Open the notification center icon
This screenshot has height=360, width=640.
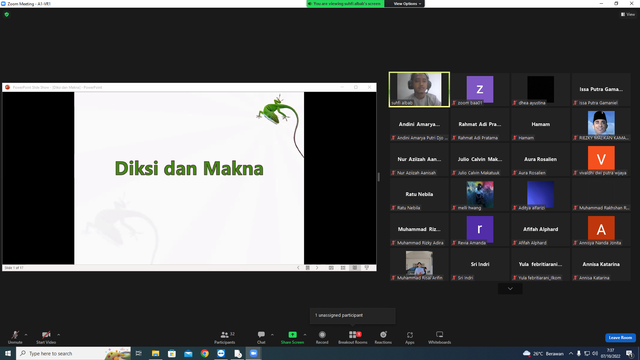pos(630,353)
